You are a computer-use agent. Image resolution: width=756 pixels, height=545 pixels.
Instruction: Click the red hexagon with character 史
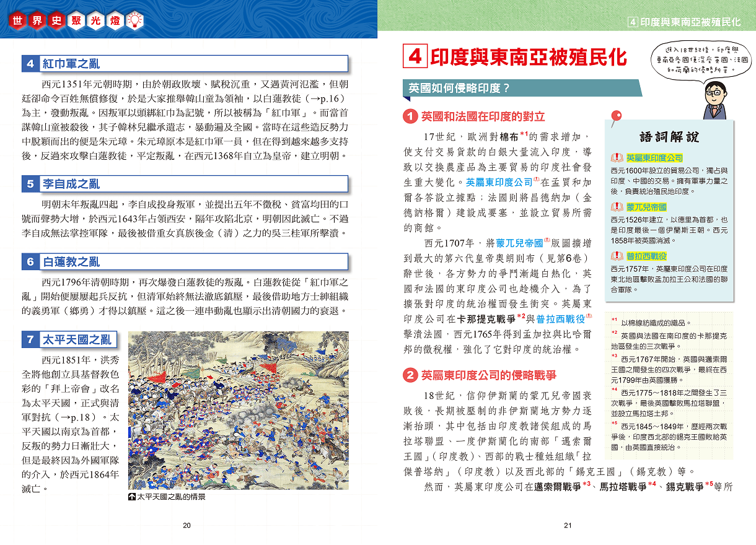point(57,20)
